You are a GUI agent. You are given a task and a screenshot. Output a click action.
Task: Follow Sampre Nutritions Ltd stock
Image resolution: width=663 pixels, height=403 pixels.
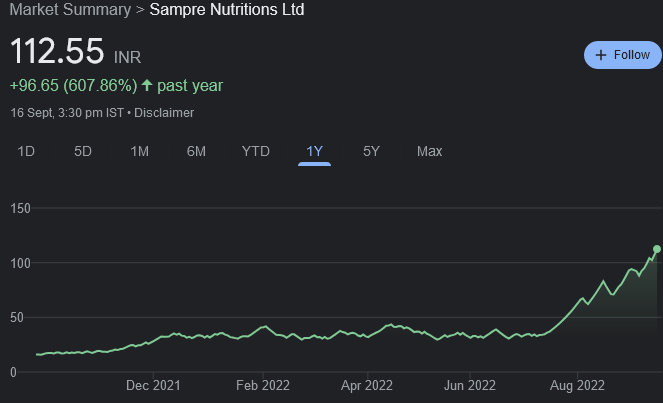click(622, 55)
